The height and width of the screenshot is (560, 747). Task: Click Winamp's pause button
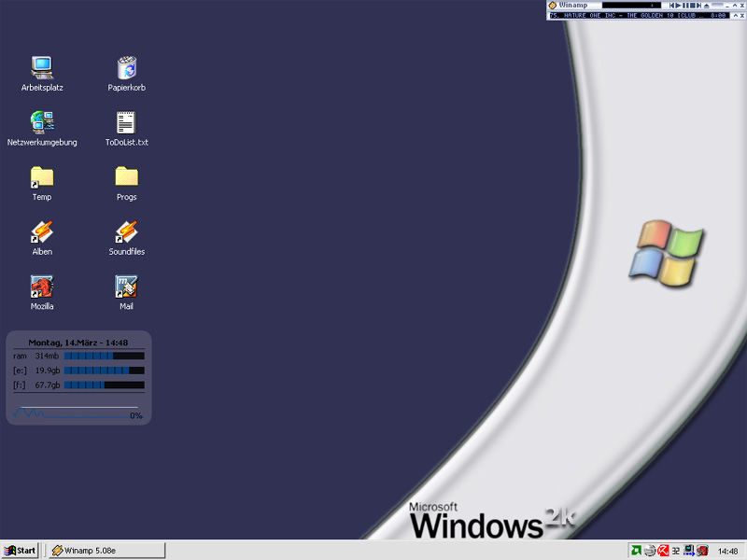click(685, 6)
